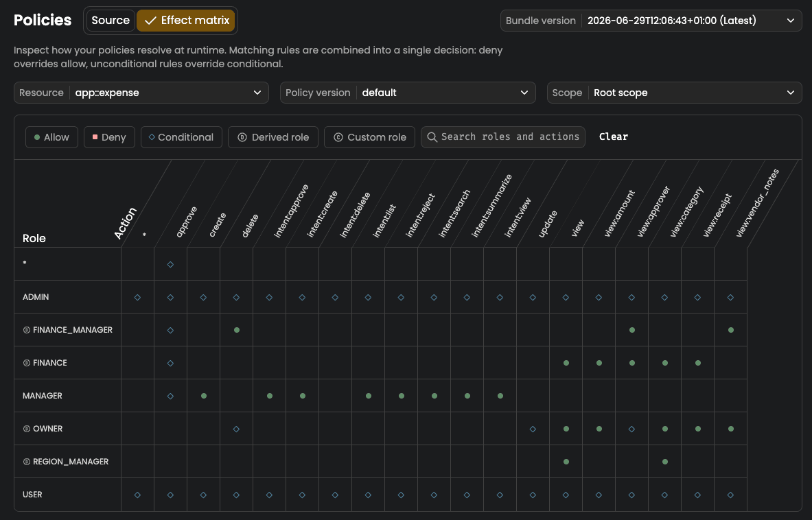Click FINANCE view allow dot

566,363
